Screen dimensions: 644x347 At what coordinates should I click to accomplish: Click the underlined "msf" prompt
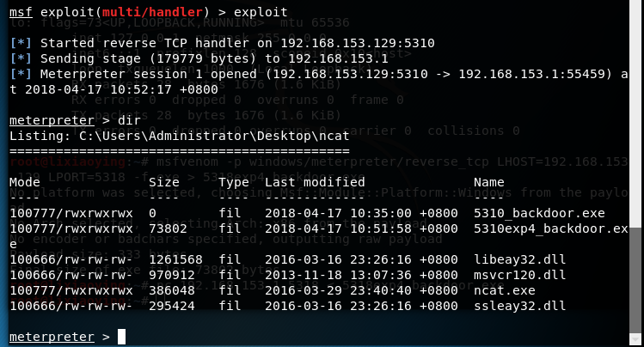[21, 12]
